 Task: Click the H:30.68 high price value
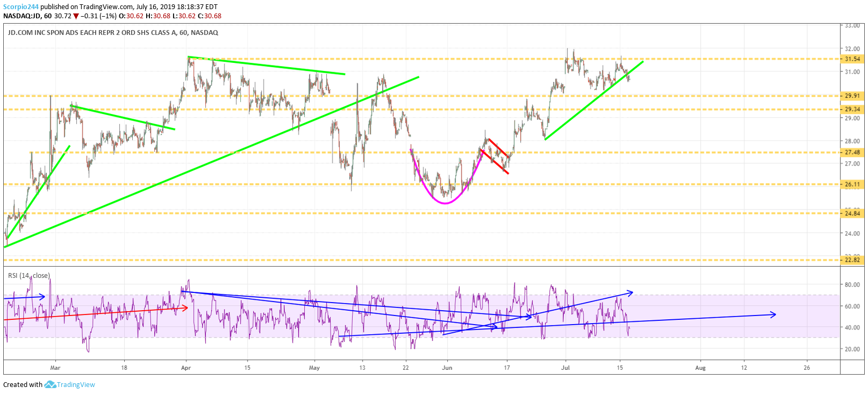pos(158,16)
